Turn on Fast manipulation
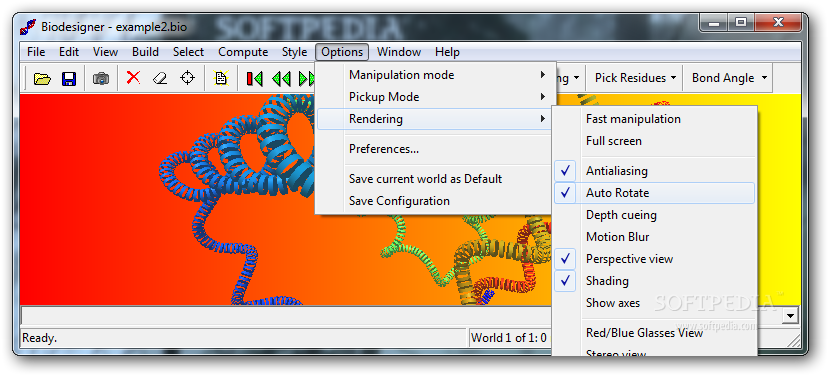Image resolution: width=829 pixels, height=376 pixels. point(655,119)
